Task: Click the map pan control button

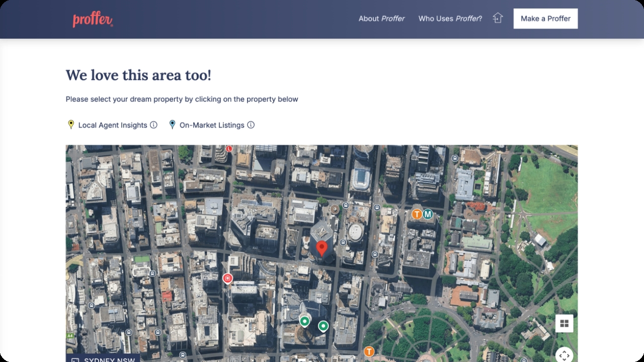Action: pos(564,355)
